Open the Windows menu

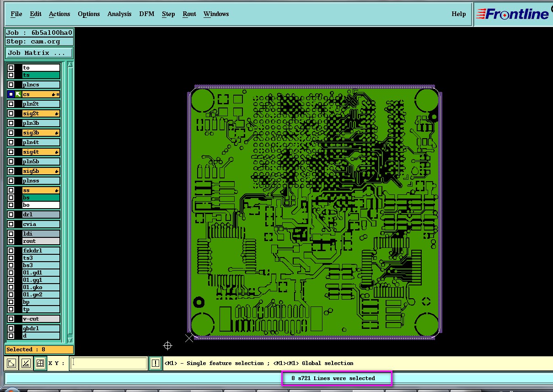pyautogui.click(x=216, y=14)
